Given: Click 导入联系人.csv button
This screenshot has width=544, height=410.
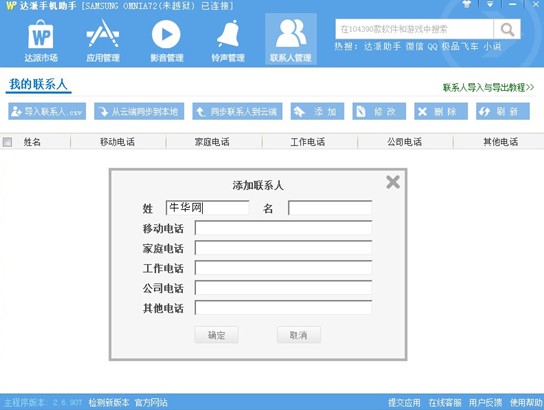Looking at the screenshot, I should pos(47,111).
